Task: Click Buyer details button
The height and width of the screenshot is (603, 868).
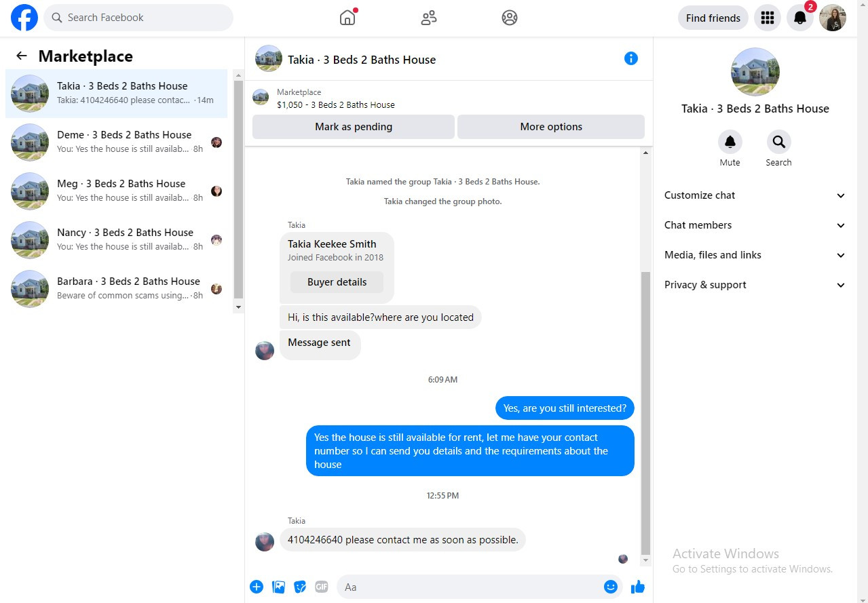Action: coord(337,282)
